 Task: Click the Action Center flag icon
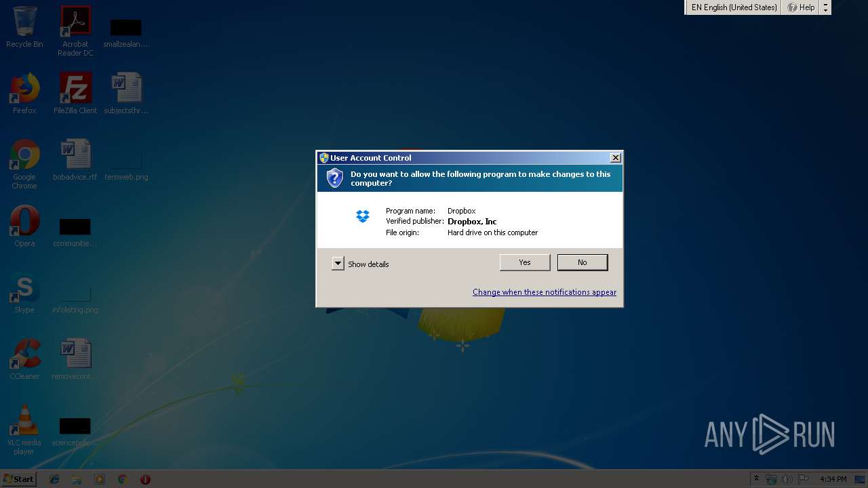click(x=804, y=479)
